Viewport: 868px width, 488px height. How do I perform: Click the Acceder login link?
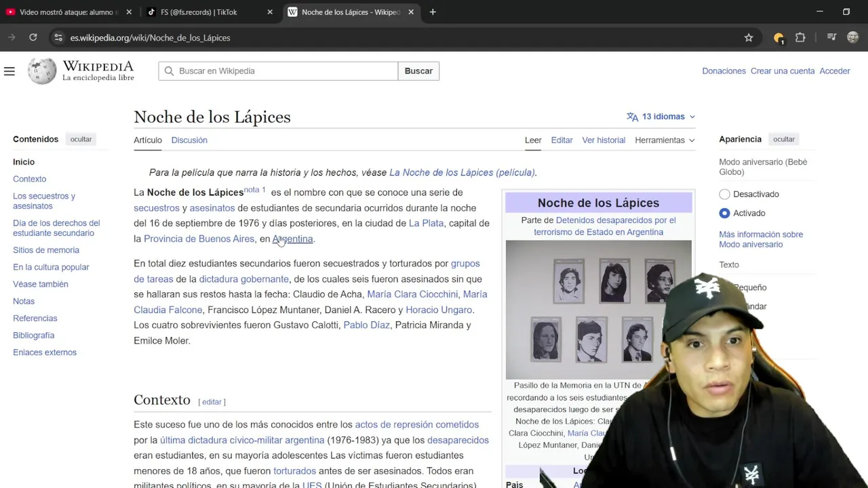coord(835,71)
